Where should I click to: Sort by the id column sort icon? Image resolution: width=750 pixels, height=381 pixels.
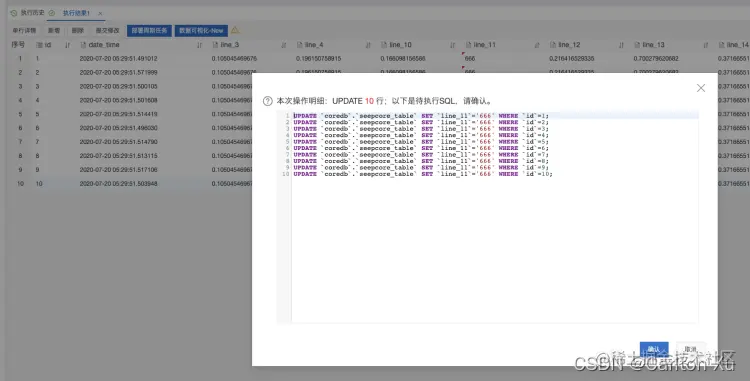click(67, 45)
